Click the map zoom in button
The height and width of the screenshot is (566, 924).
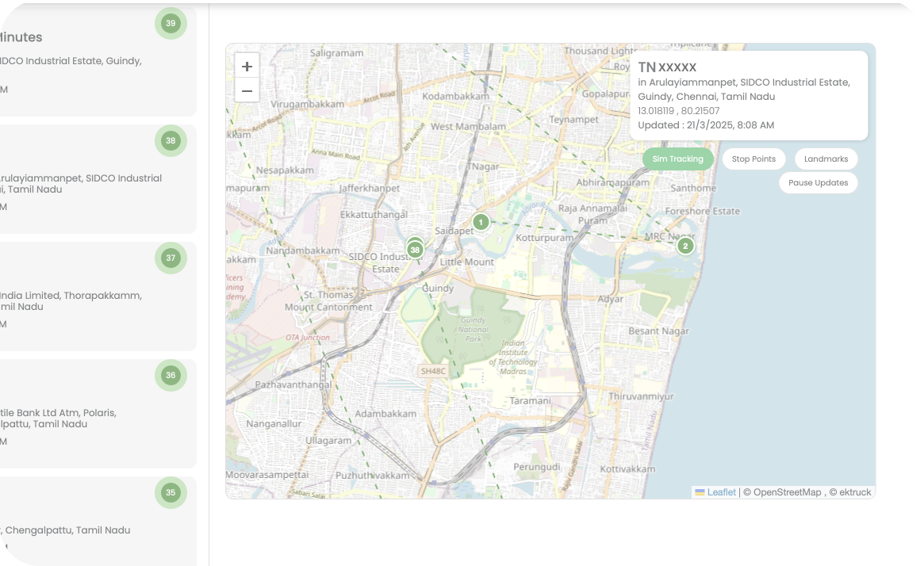[x=247, y=66]
